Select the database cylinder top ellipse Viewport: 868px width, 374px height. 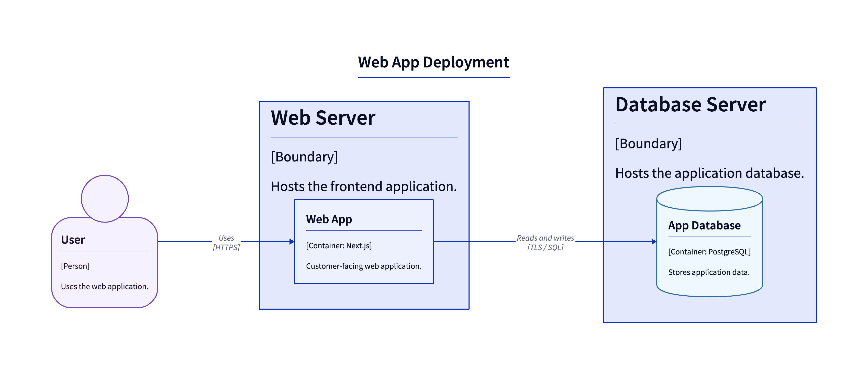710,199
